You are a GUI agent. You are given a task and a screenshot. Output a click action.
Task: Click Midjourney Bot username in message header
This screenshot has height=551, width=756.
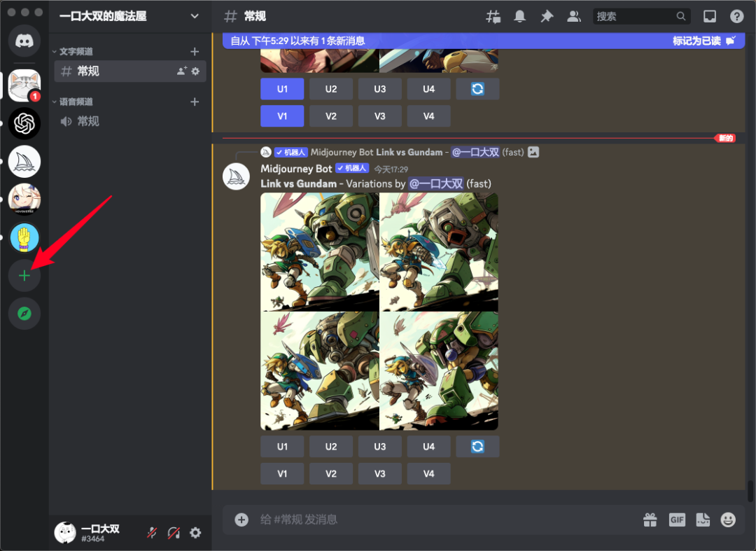[x=296, y=169]
